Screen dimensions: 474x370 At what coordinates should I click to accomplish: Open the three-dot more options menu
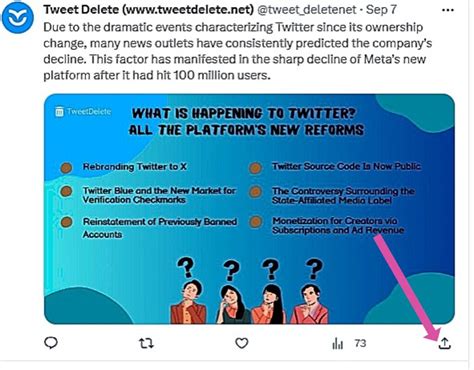447,10
